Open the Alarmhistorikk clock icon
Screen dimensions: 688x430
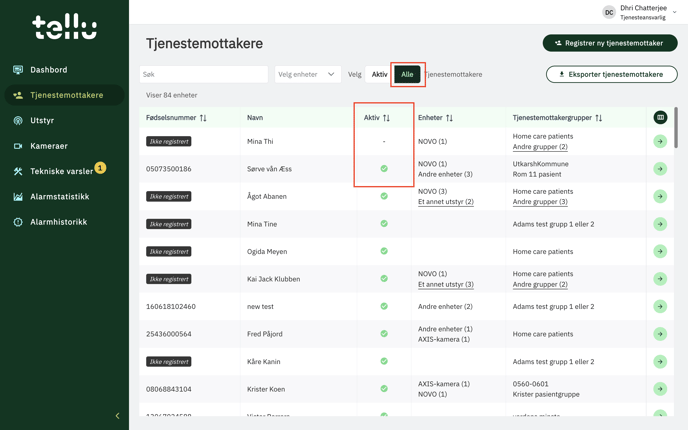(18, 222)
